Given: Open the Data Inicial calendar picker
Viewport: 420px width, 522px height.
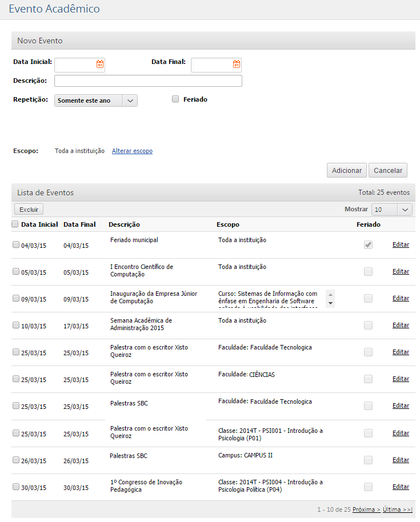Looking at the screenshot, I should (100, 65).
